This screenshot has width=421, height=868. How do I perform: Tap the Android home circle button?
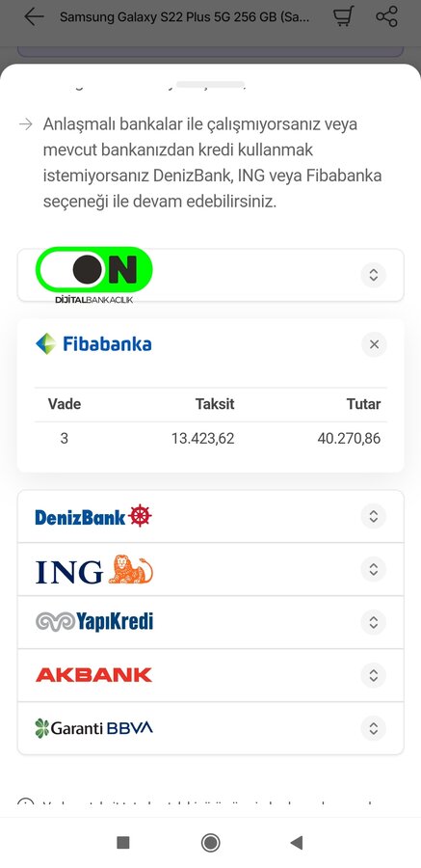coord(210,843)
